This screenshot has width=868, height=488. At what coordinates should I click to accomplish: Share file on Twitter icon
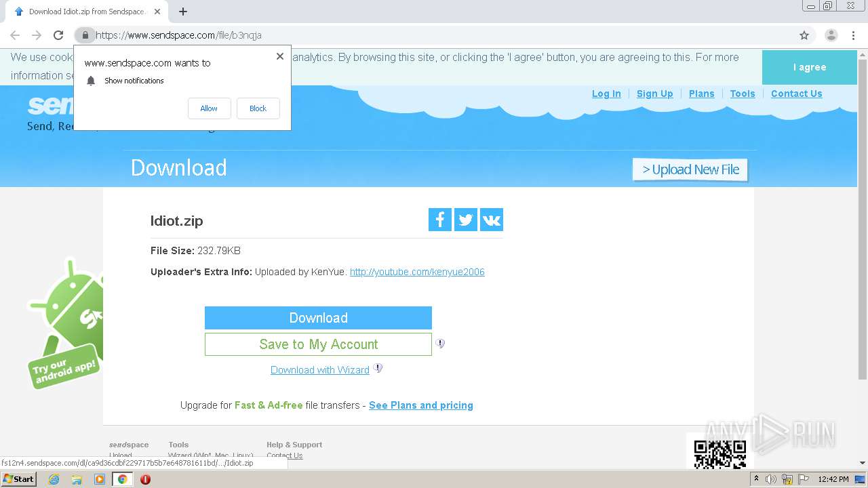[x=466, y=220]
